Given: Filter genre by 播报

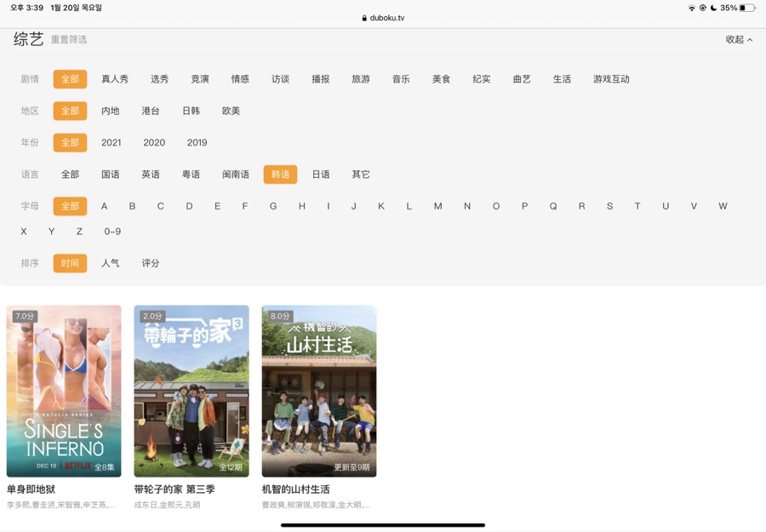Looking at the screenshot, I should [x=321, y=79].
